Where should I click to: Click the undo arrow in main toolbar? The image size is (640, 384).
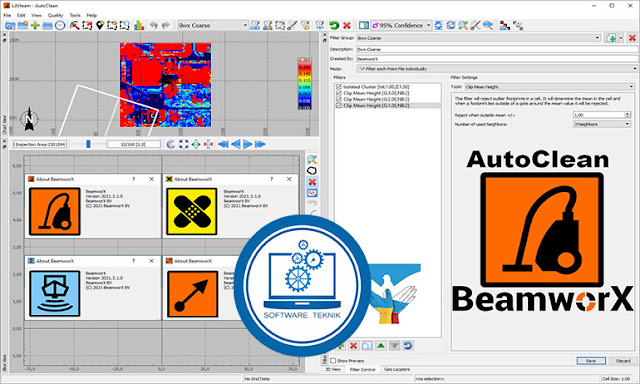tap(153, 25)
